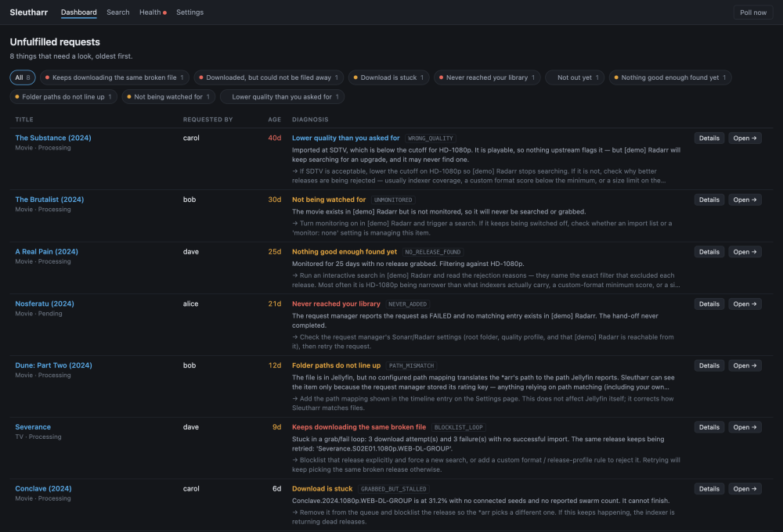Filter by Folder paths do not line up chip
Screen dimensions: 783x532
click(63, 97)
